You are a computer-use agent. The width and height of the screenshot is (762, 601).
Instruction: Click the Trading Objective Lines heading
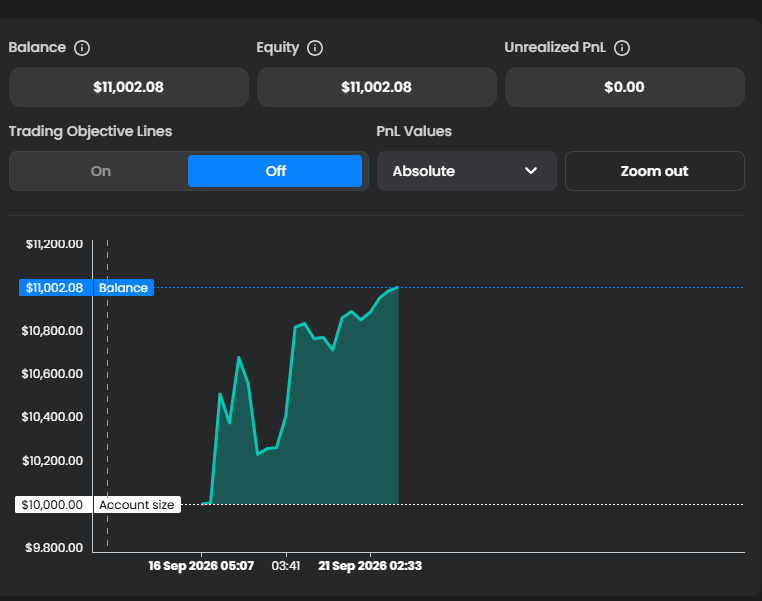coord(90,131)
